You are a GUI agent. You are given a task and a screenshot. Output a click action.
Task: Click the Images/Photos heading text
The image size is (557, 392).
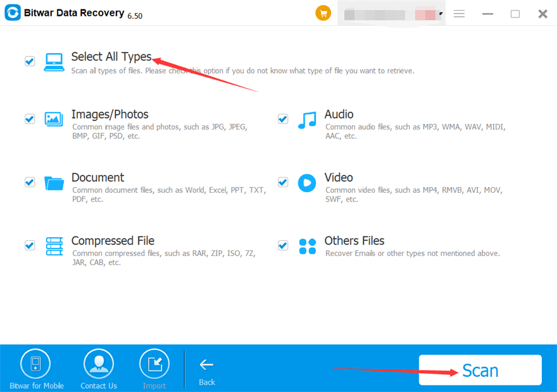coord(110,114)
